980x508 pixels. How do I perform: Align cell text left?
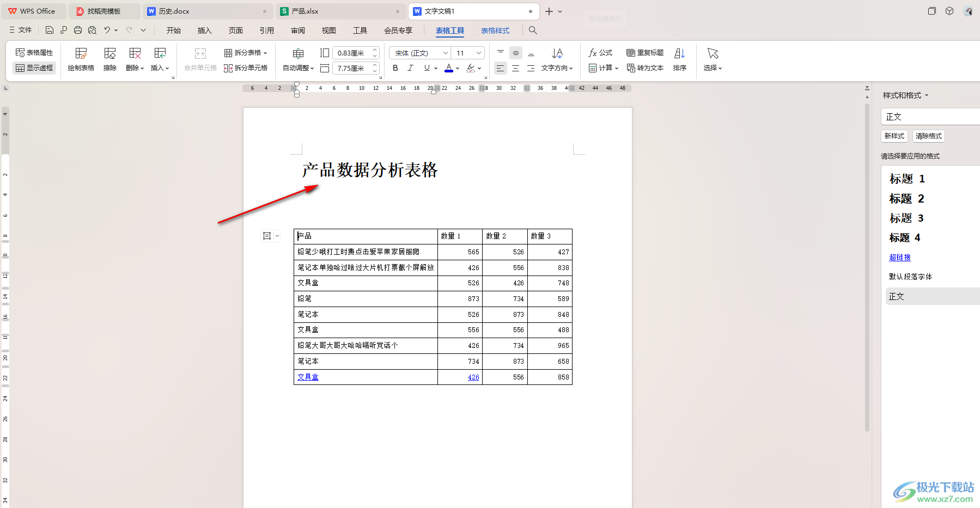500,68
